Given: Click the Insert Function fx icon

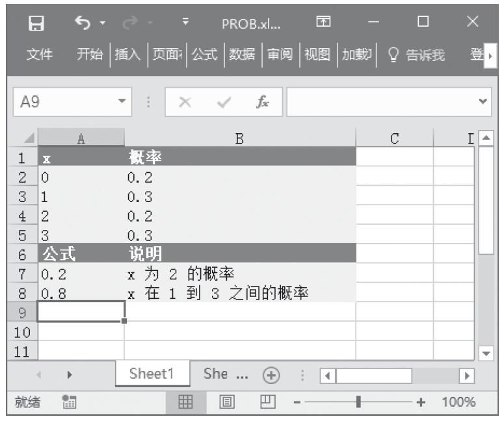Looking at the screenshot, I should (264, 103).
